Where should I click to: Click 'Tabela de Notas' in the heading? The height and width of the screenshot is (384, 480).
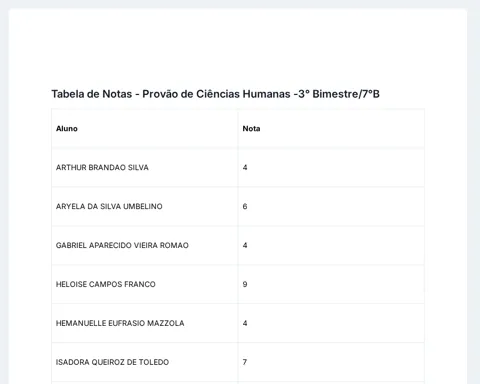tap(92, 94)
